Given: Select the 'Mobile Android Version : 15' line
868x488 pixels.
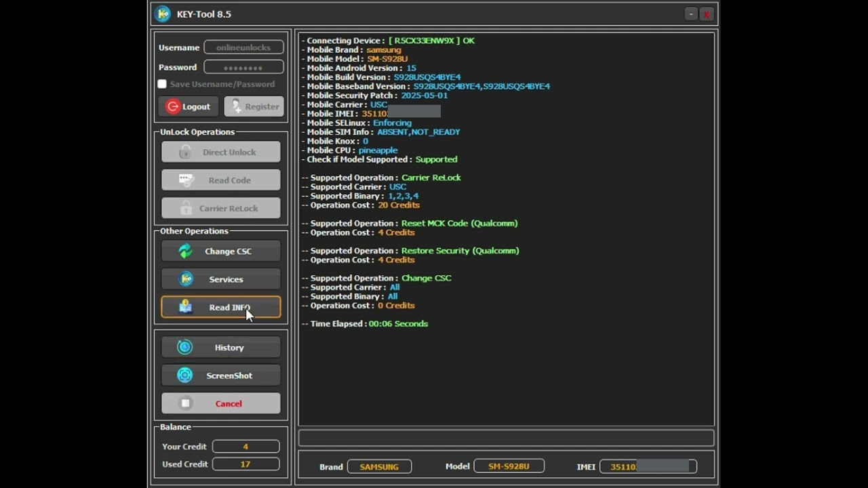Looking at the screenshot, I should 359,68.
